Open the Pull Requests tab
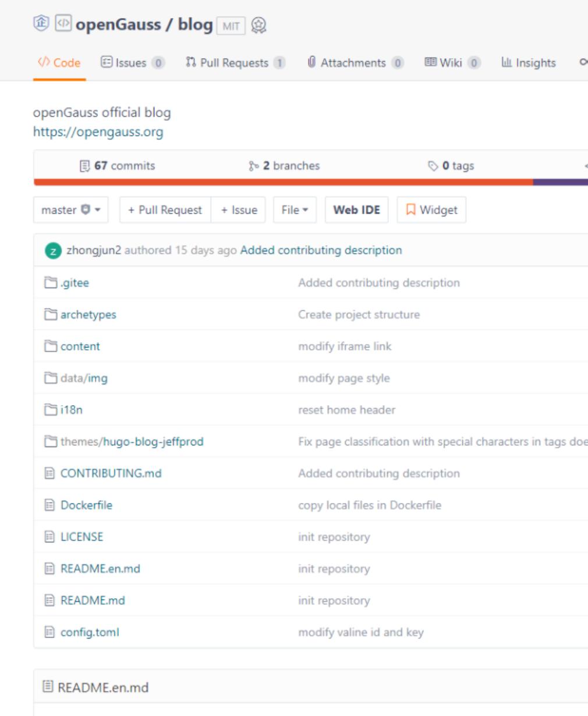 (x=235, y=63)
